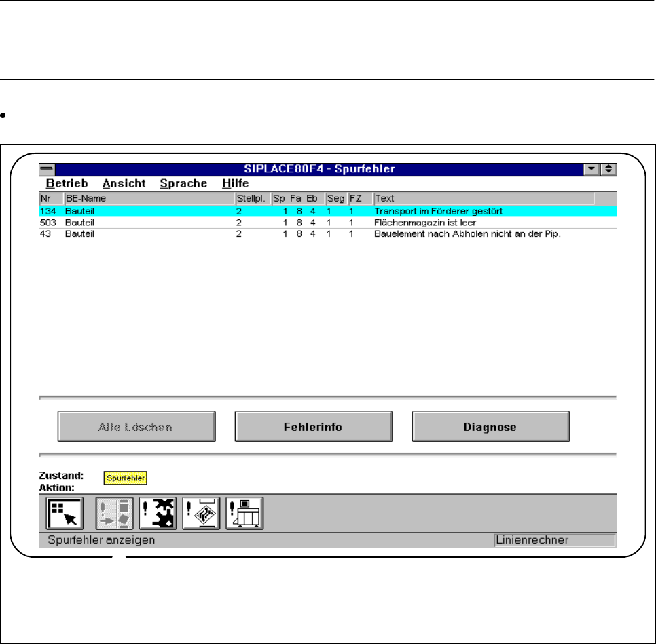
Task: Click the Fehlerinfo button
Action: (x=314, y=427)
